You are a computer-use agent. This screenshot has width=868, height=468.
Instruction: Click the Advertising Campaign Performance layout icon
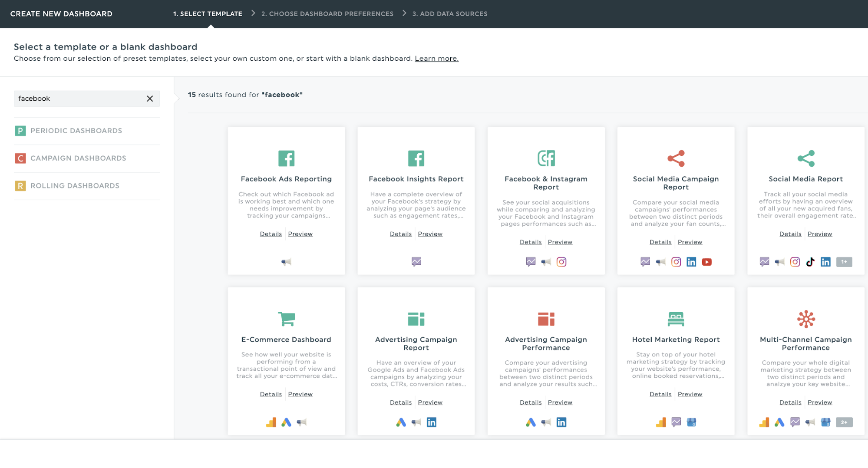pyautogui.click(x=546, y=319)
